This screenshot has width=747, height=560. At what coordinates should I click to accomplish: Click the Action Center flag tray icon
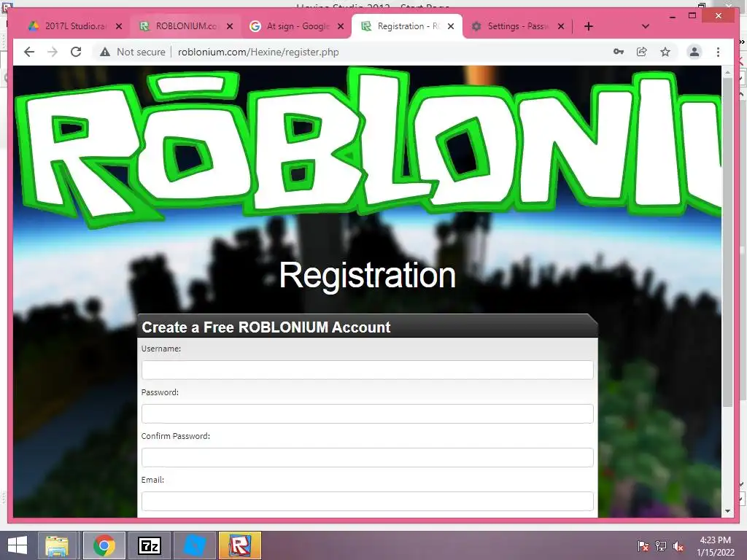(x=643, y=546)
